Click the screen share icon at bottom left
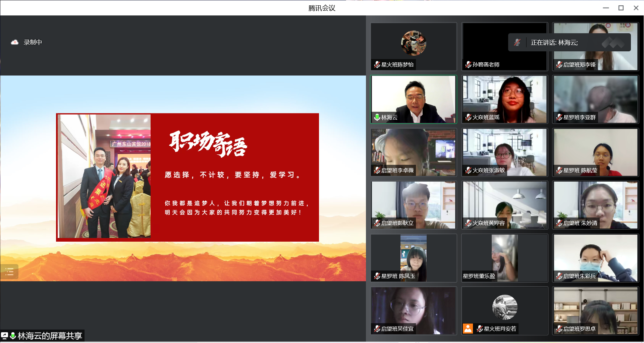The width and height of the screenshot is (644, 343). (5, 336)
